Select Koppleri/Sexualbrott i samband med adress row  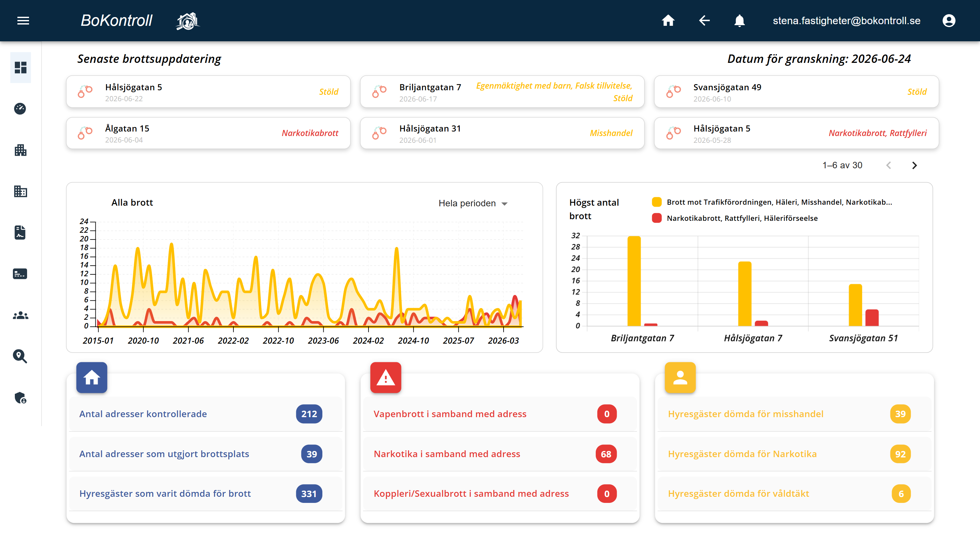(x=500, y=494)
